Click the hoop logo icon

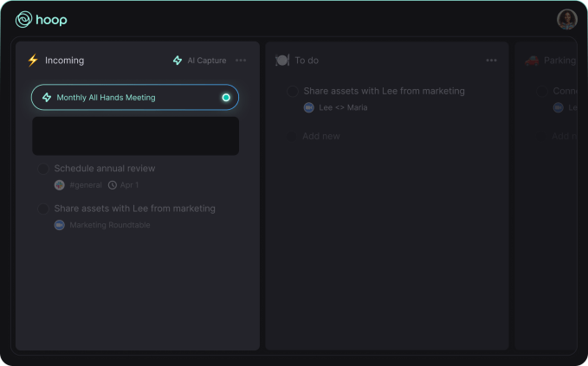coord(23,19)
